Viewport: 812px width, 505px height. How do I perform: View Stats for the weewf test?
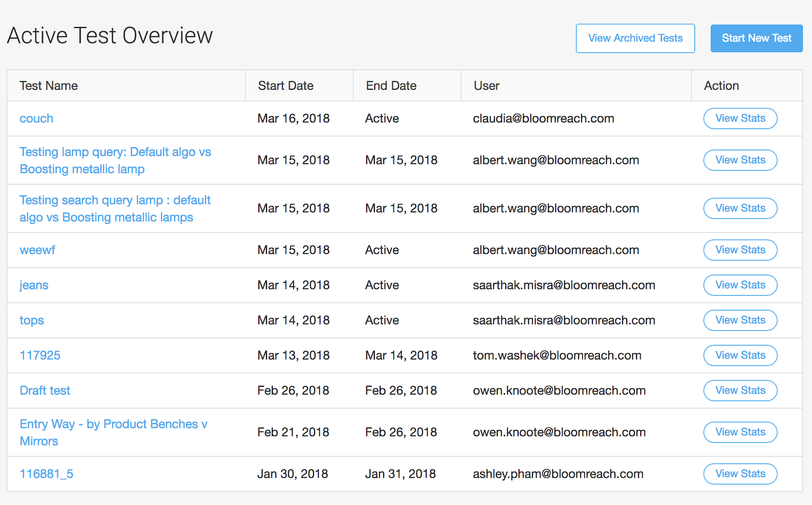tap(740, 250)
